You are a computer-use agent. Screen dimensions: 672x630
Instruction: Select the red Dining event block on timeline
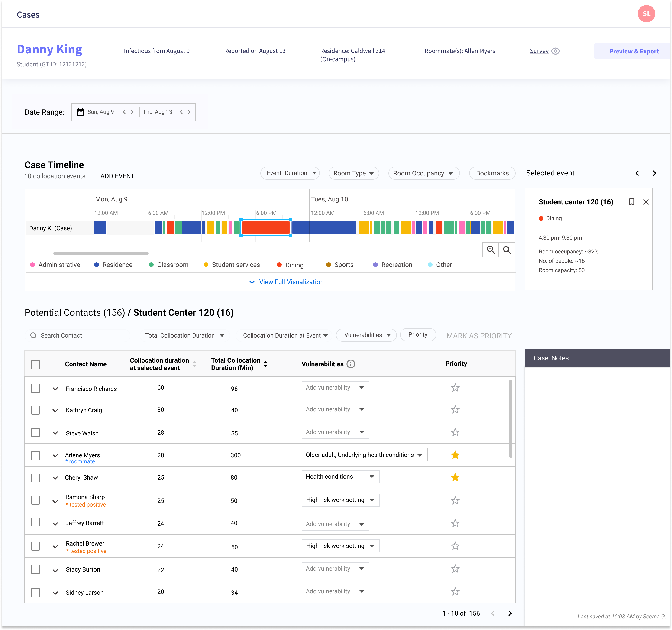coord(266,227)
